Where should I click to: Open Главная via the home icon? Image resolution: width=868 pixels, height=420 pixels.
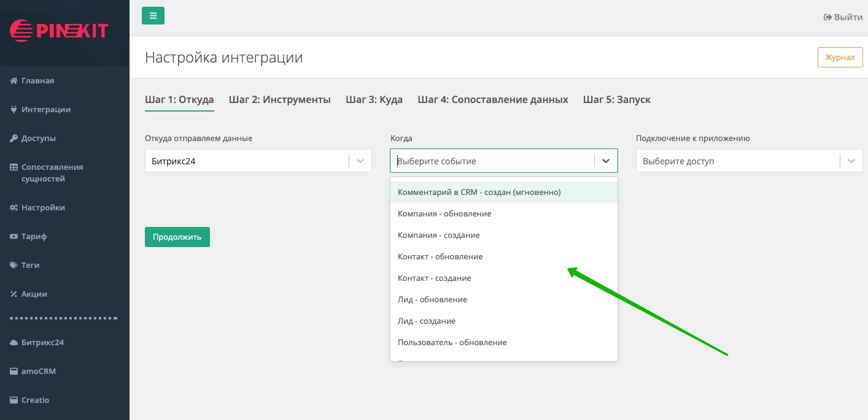click(x=14, y=81)
